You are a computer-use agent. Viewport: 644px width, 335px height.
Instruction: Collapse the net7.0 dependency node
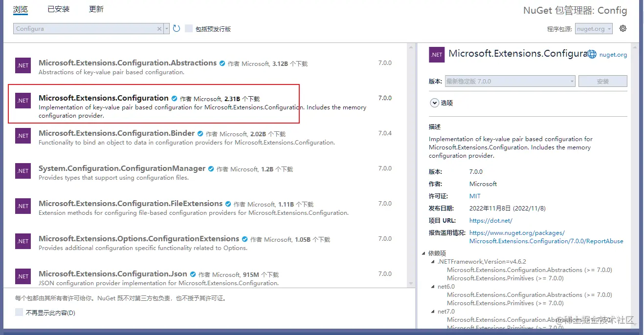433,312
